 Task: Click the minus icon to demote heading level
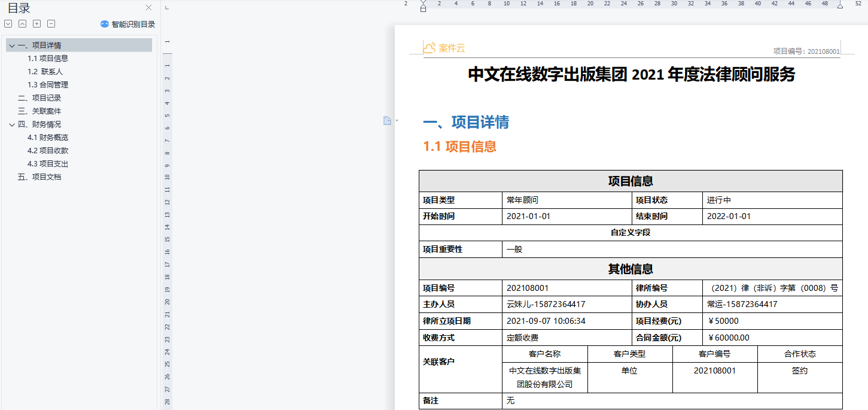[x=51, y=24]
